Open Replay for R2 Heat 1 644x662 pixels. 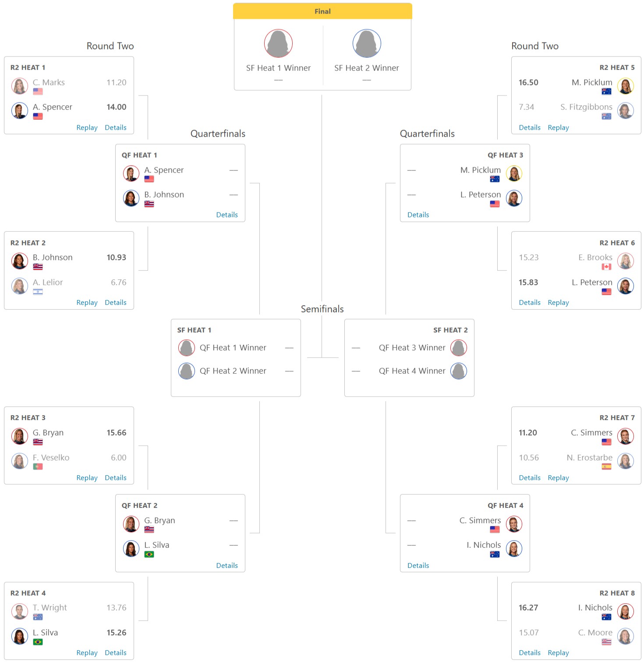tap(87, 127)
